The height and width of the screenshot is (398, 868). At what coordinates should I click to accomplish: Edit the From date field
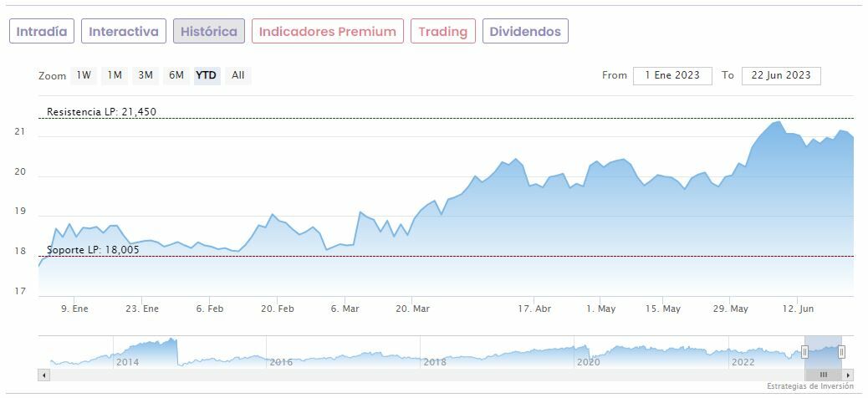point(672,75)
